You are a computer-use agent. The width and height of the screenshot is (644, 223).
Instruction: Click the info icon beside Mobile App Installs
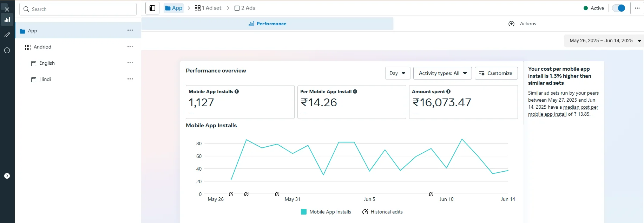tap(237, 91)
